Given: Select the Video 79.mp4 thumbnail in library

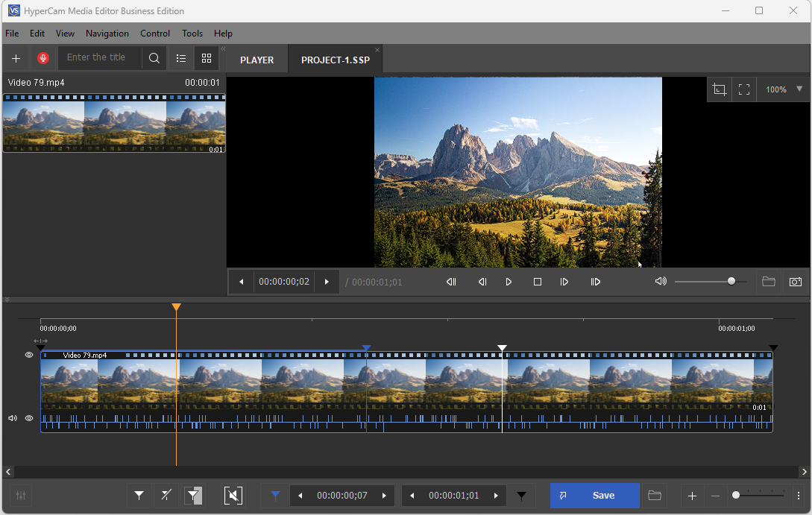Looking at the screenshot, I should [113, 124].
